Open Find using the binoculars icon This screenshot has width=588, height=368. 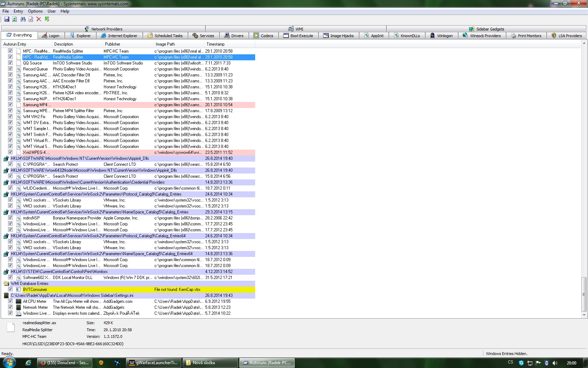pyautogui.click(x=23, y=19)
